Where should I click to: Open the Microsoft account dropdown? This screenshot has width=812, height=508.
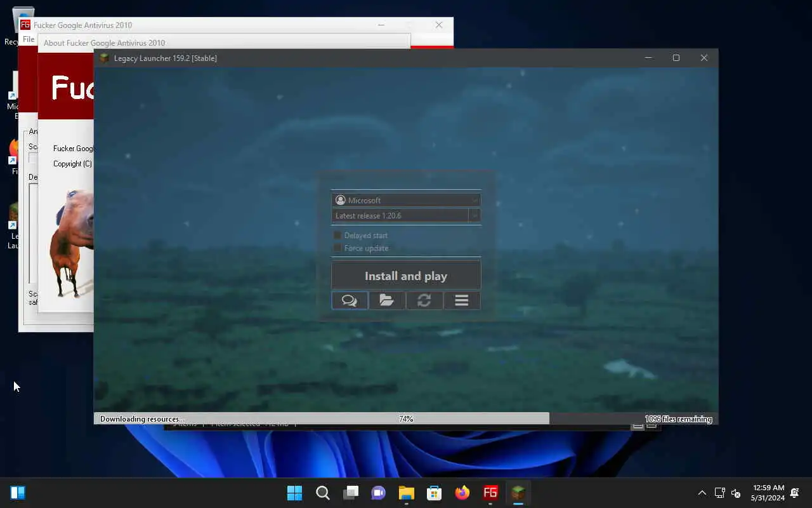click(x=406, y=200)
